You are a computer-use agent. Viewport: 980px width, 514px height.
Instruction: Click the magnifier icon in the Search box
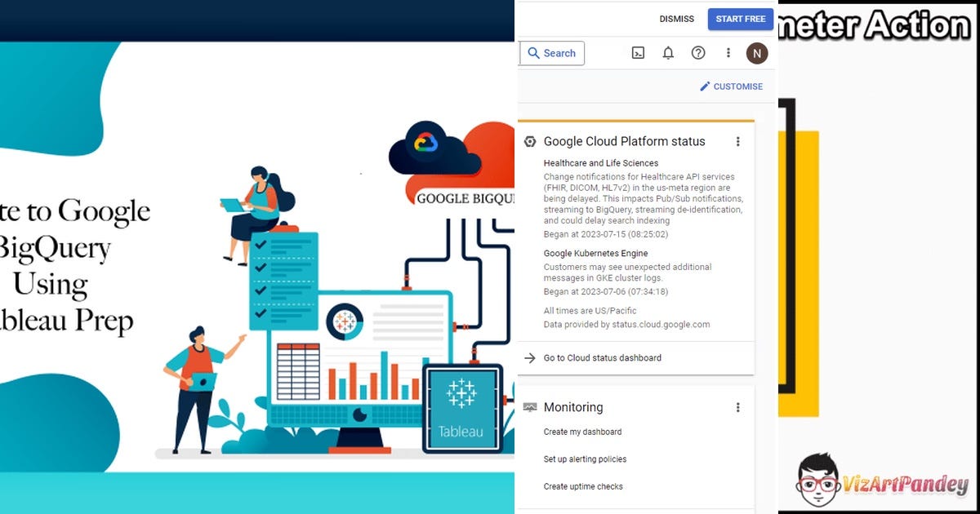[x=535, y=53]
